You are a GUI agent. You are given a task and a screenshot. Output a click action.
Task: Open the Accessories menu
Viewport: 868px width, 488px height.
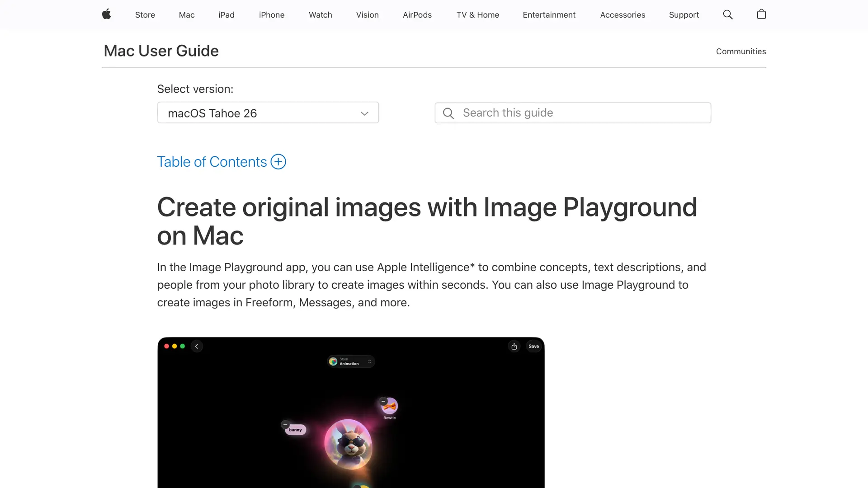[623, 15]
